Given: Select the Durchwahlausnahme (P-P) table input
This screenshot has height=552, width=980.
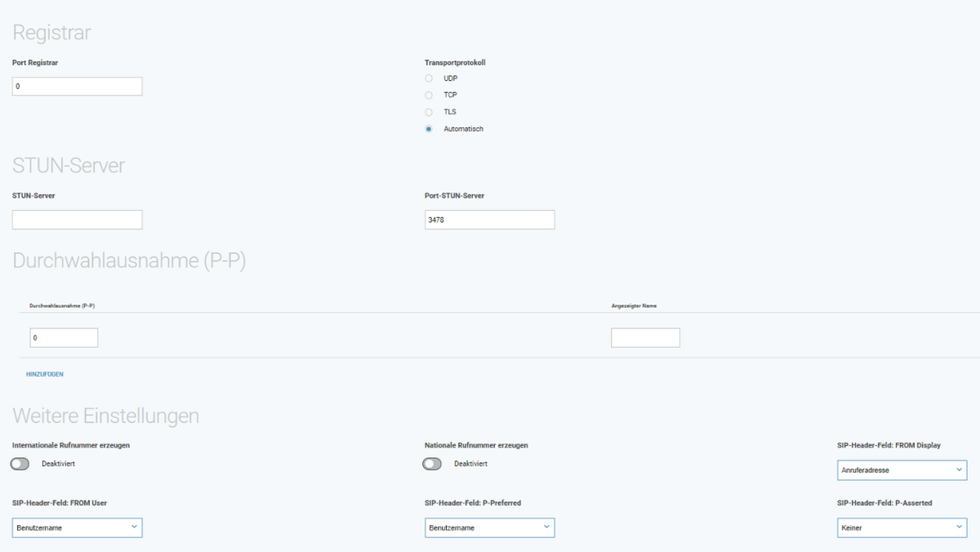Looking at the screenshot, I should tap(64, 337).
